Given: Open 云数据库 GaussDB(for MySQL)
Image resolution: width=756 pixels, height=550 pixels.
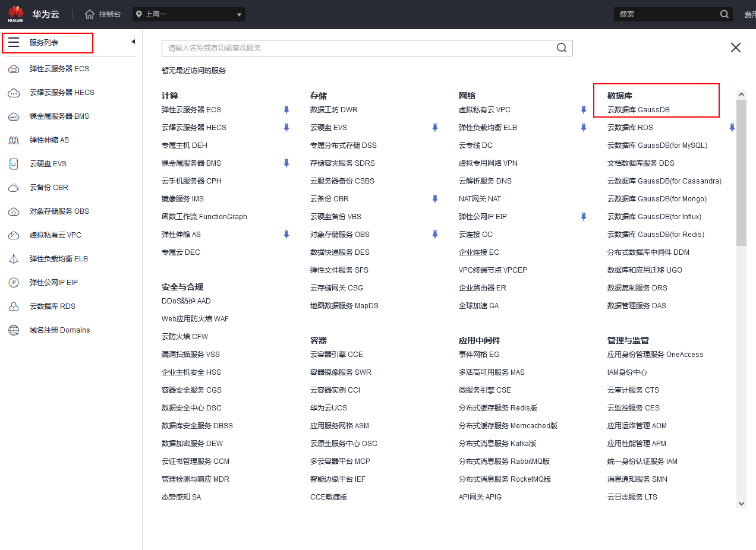Looking at the screenshot, I should coord(657,146).
